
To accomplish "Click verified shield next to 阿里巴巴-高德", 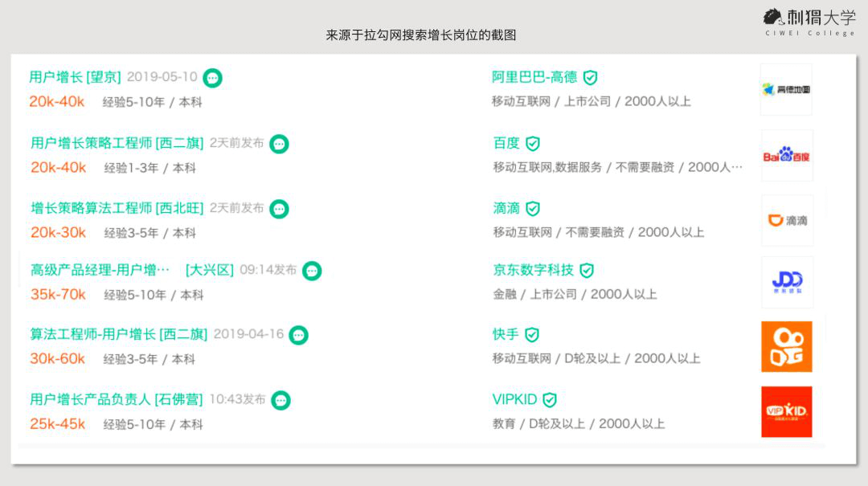I will 591,77.
